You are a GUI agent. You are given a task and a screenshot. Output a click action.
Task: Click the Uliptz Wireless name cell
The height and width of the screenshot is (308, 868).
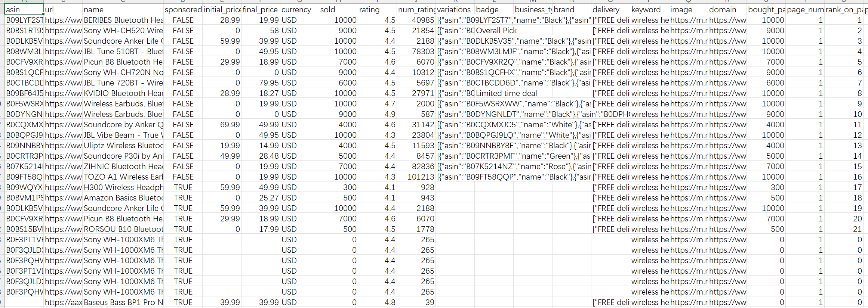(x=123, y=145)
